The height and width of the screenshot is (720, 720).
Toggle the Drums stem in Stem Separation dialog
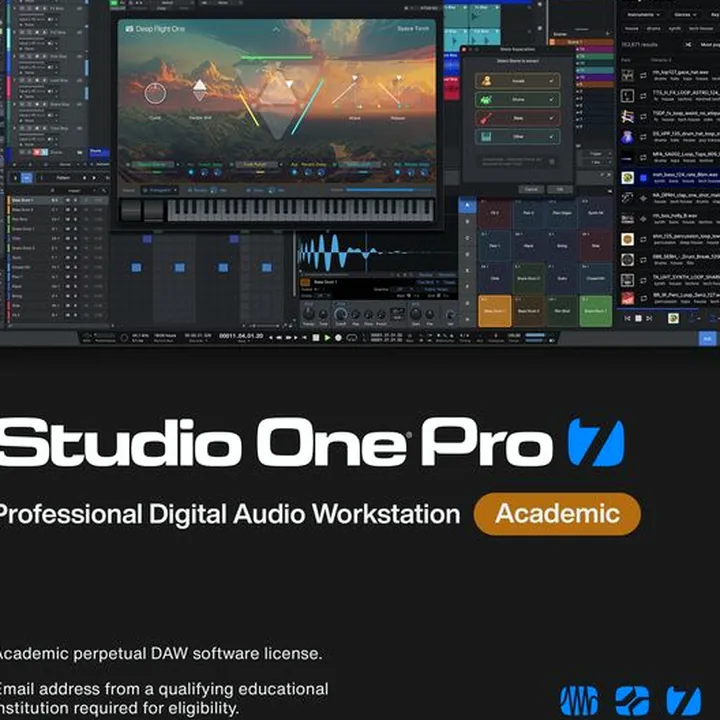pyautogui.click(x=518, y=99)
